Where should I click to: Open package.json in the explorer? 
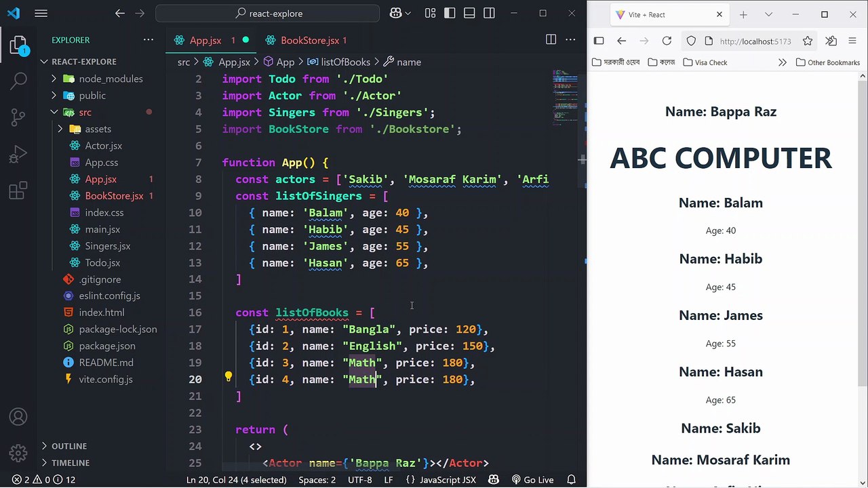[x=106, y=346]
